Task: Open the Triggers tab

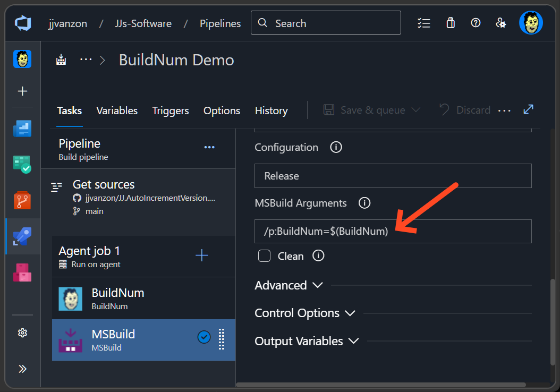Action: click(x=171, y=110)
